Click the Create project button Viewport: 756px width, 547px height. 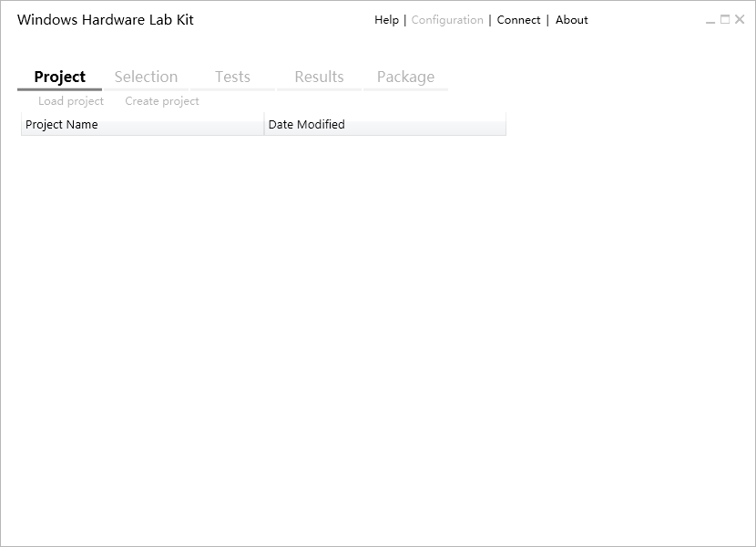(x=162, y=101)
